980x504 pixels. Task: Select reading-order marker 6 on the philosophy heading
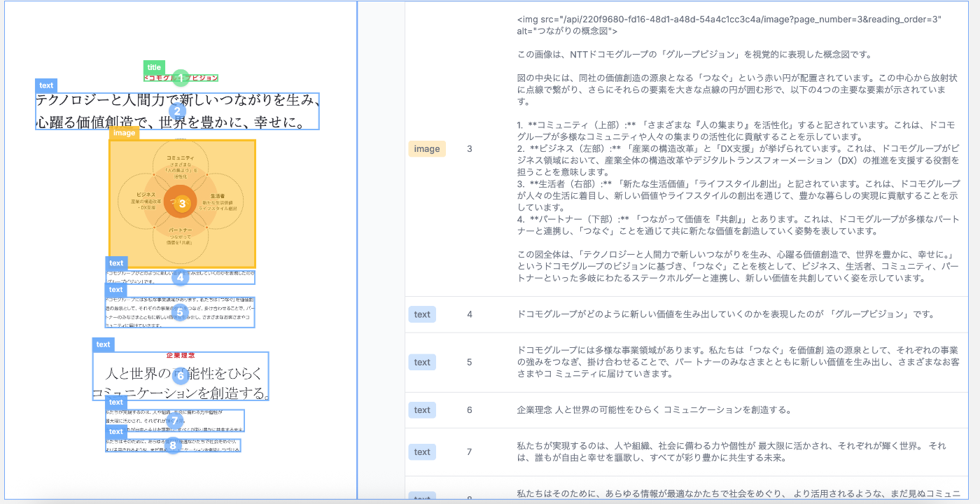[x=180, y=376]
